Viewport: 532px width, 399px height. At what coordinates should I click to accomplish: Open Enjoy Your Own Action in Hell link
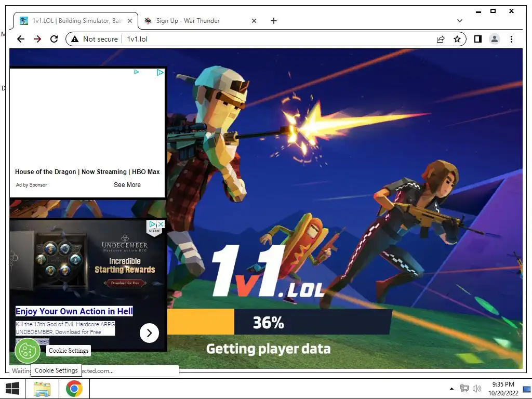pos(74,311)
